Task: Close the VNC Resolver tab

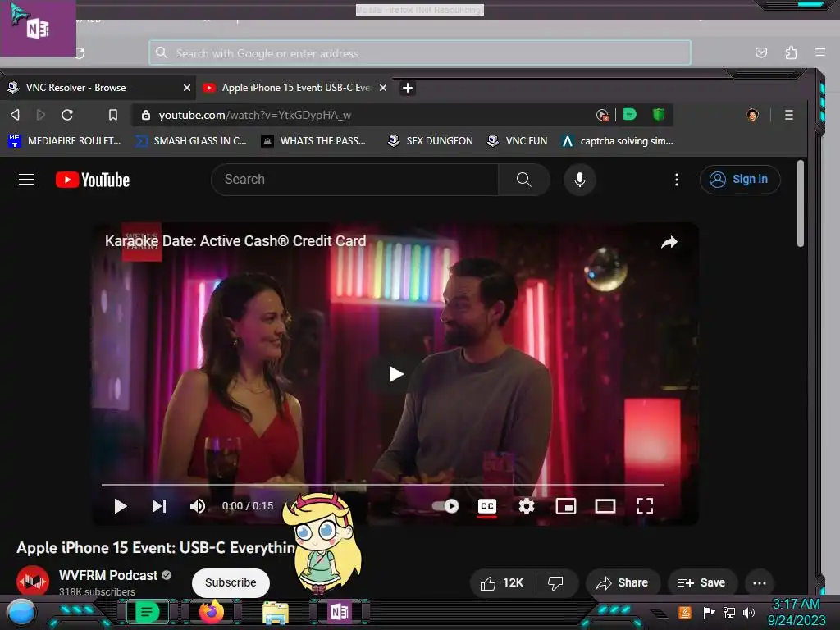Action: (187, 87)
